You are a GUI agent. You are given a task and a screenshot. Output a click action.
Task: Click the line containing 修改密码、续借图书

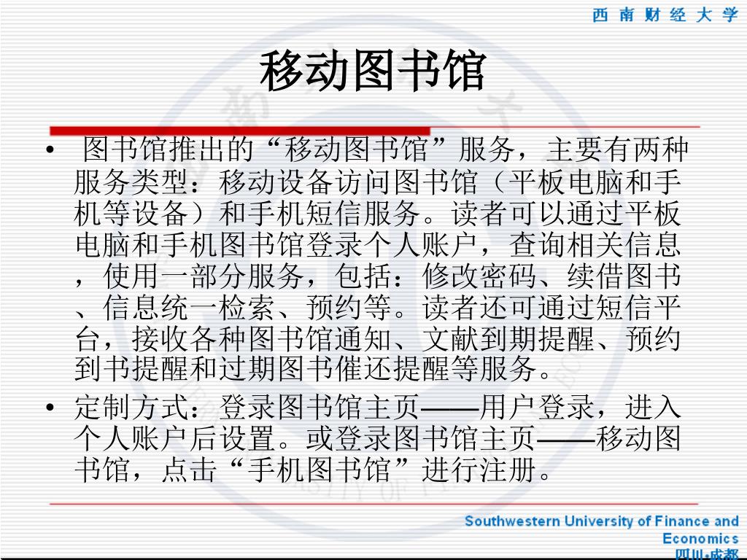(378, 276)
